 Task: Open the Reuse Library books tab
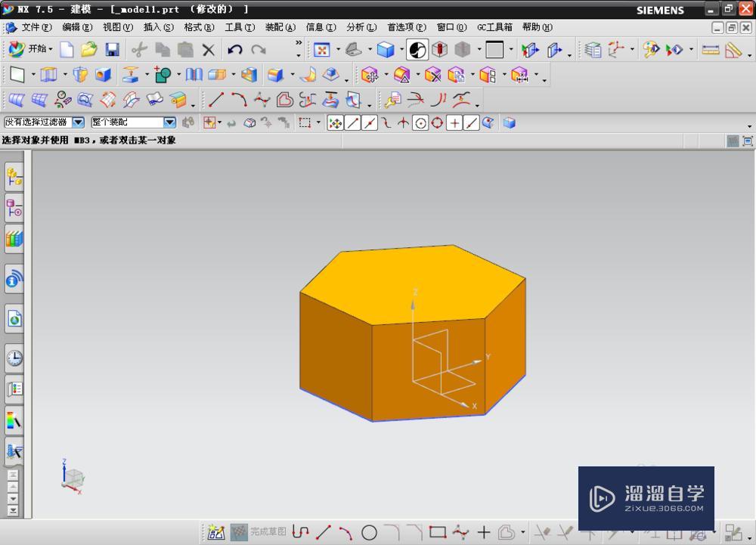(x=14, y=239)
